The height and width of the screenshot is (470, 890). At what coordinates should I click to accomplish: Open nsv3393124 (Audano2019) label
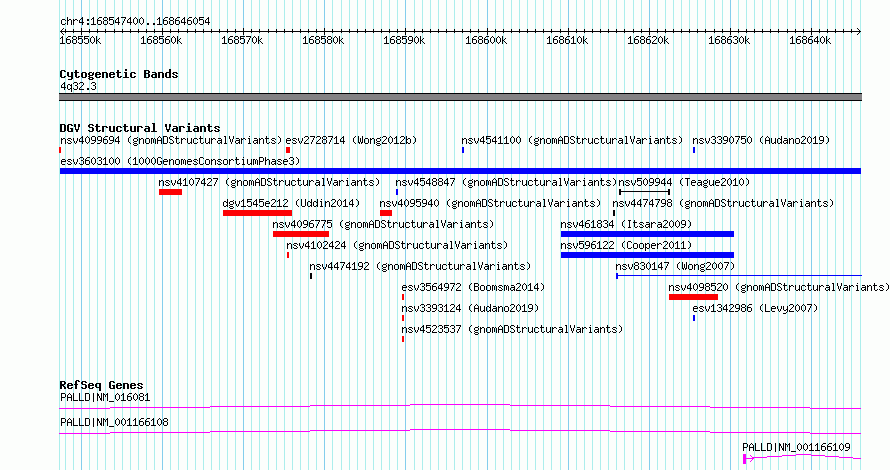(470, 308)
